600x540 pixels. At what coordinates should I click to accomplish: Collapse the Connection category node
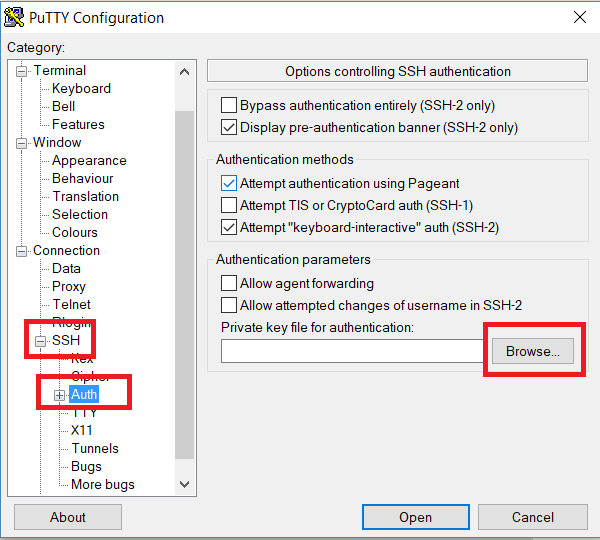coord(21,251)
